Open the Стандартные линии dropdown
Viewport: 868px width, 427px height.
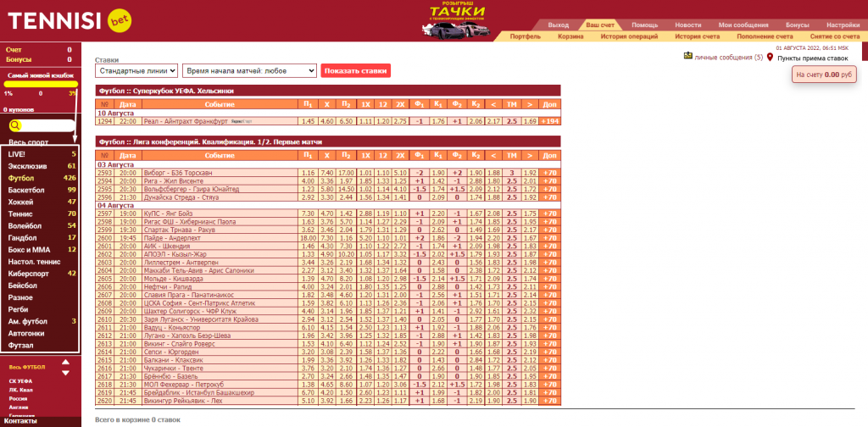coord(136,72)
